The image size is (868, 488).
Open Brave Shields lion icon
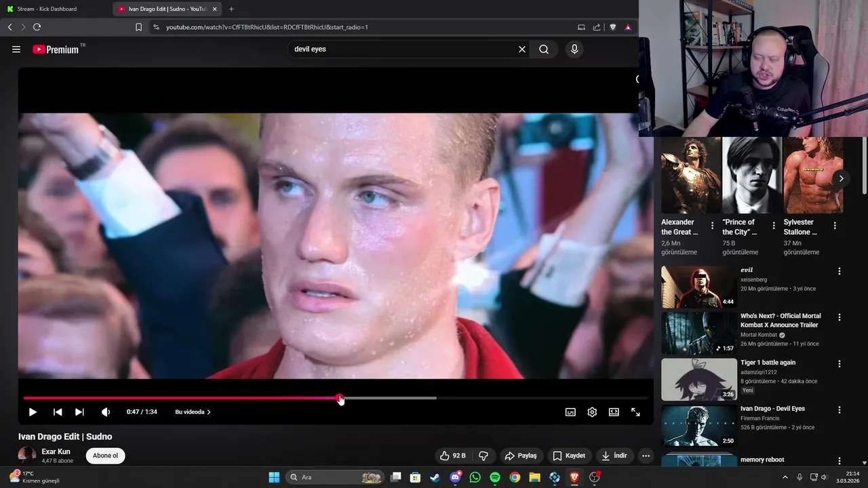[x=613, y=27]
